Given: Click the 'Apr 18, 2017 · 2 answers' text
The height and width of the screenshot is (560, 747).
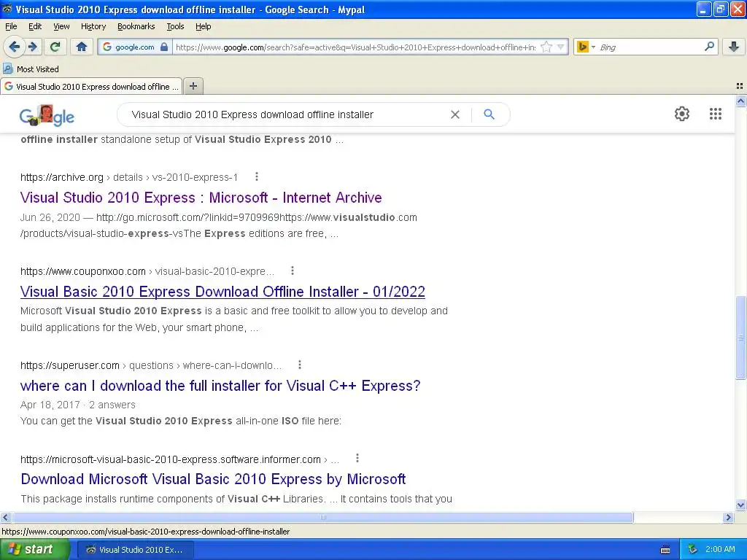Looking at the screenshot, I should point(77,405).
